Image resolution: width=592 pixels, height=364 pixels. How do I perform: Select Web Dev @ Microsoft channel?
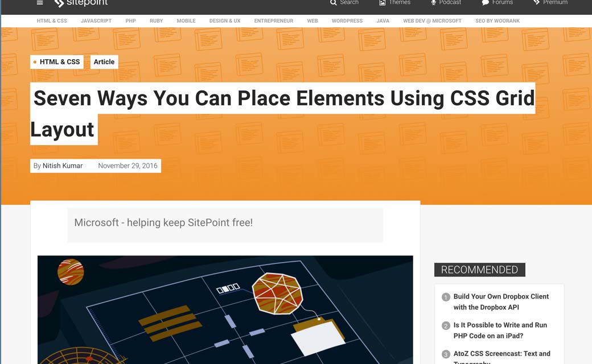point(432,21)
